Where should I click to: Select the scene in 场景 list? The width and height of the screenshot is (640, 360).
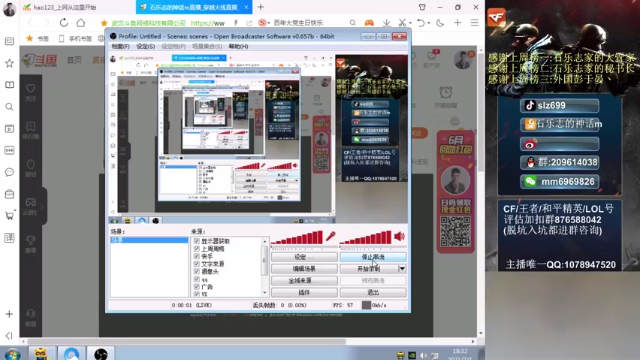(149, 240)
